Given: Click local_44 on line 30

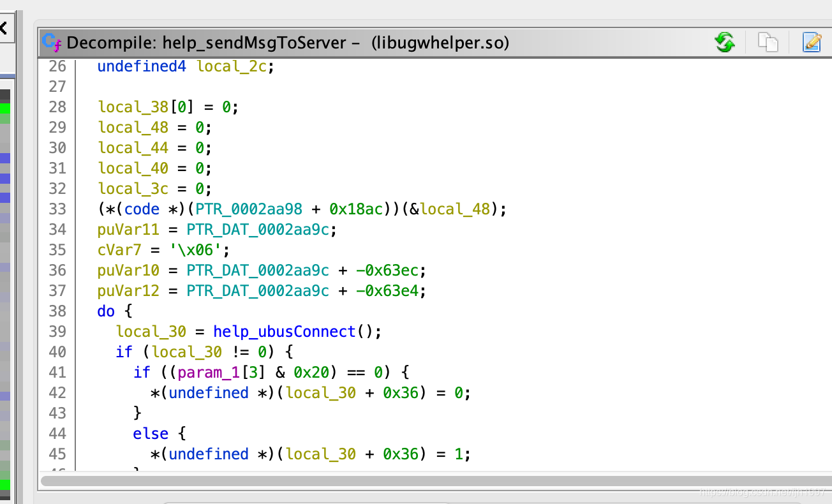Looking at the screenshot, I should tap(133, 148).
